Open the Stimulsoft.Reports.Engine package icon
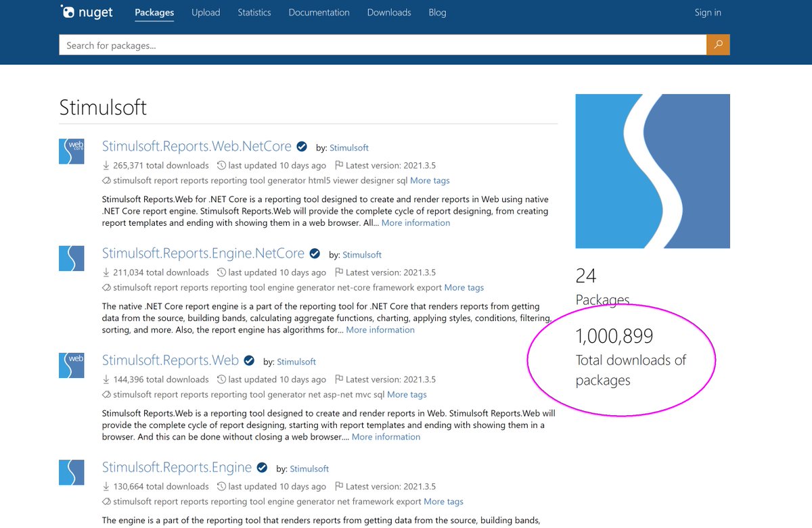Screen dimensions: 812x528 pyautogui.click(x=72, y=472)
